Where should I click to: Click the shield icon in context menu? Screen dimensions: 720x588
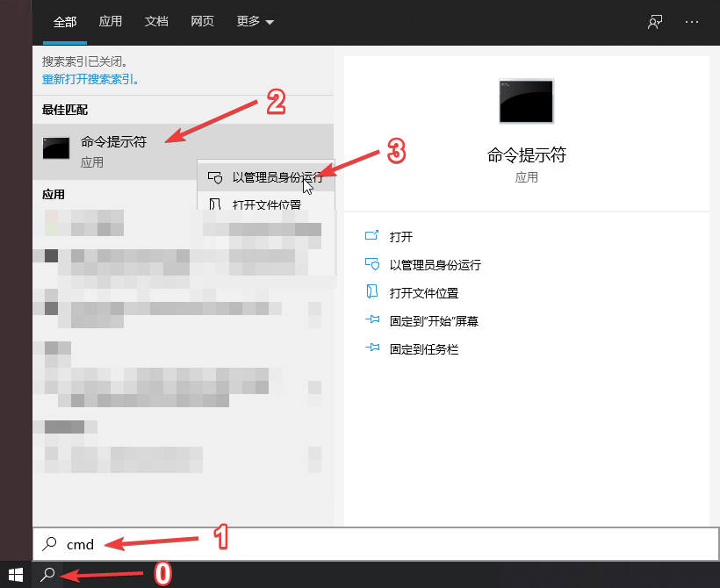(215, 177)
